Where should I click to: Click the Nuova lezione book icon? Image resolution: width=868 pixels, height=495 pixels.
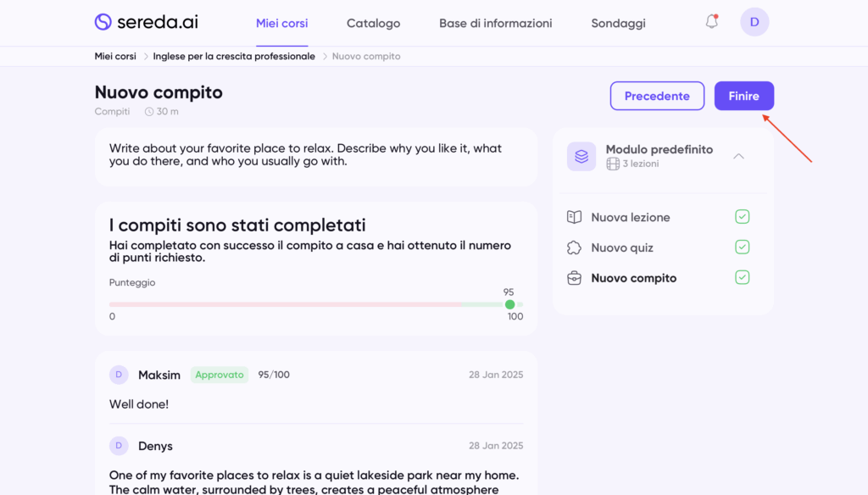[x=574, y=217]
